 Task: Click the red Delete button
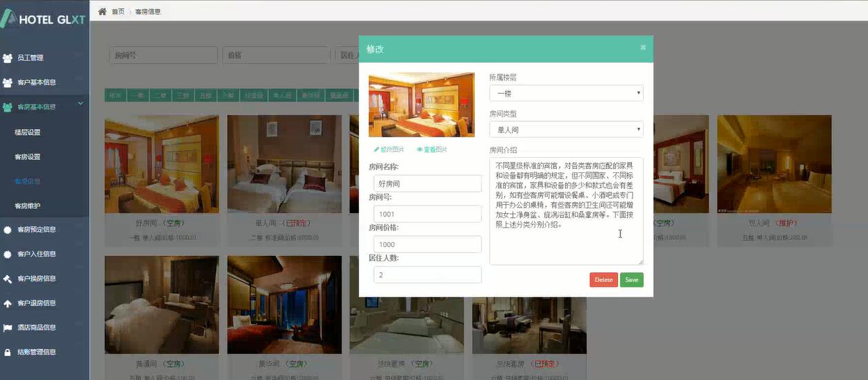(604, 279)
